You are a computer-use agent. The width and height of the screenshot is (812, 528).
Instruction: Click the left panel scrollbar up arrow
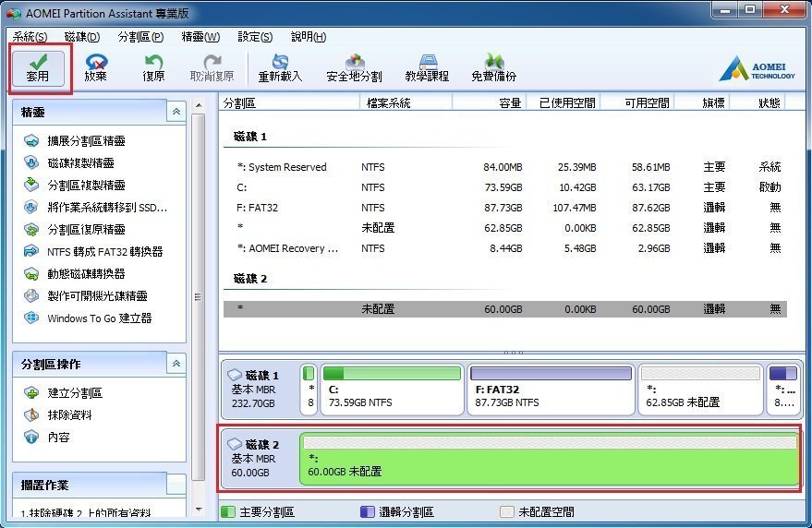coord(199,105)
